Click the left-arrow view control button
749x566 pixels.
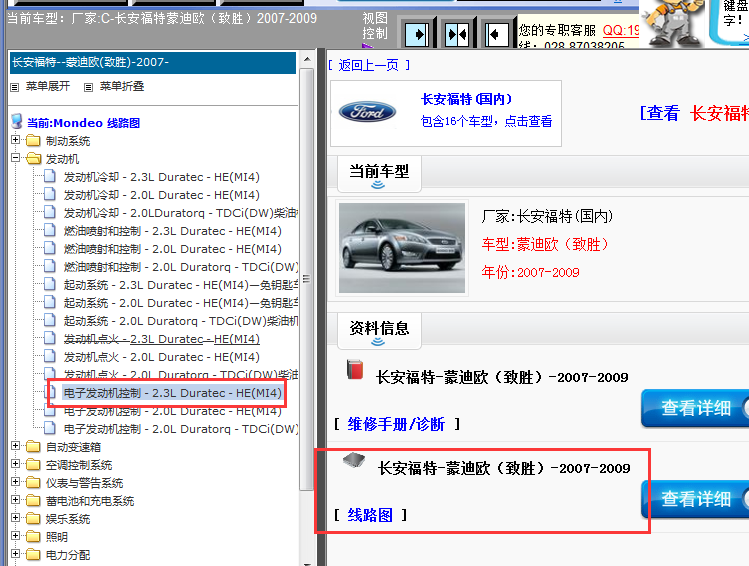coord(497,34)
